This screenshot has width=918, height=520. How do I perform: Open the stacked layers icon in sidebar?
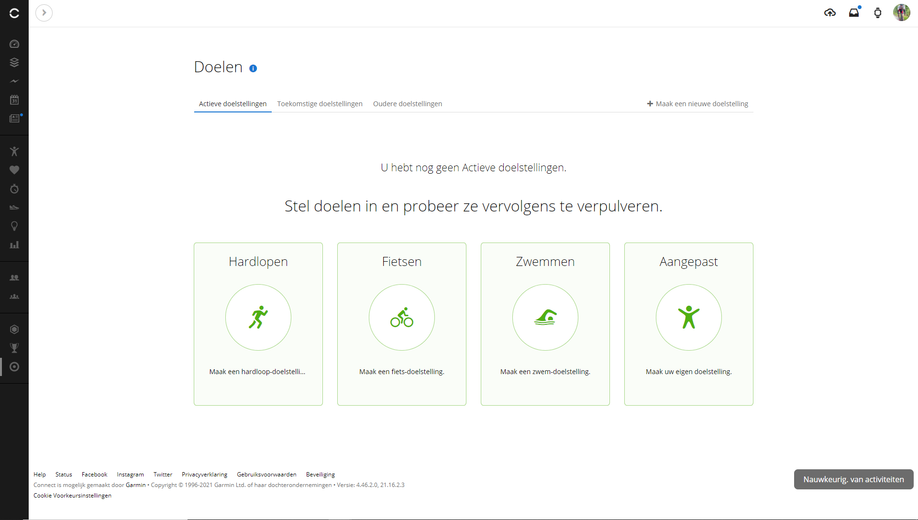point(14,63)
